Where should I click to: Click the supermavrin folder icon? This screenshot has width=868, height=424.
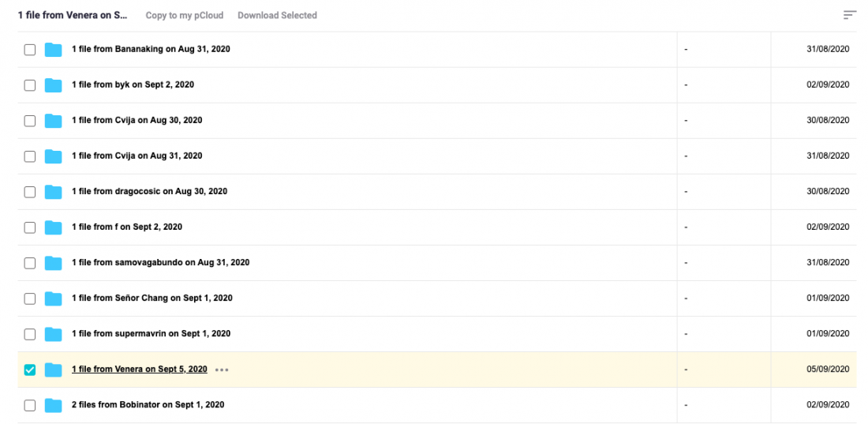53,334
